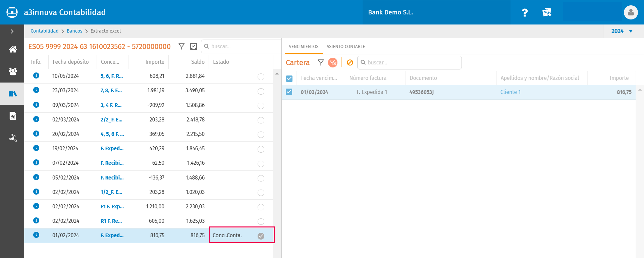Go to Contabilidad breadcrumb link
Viewport: 644px width, 258px height.
tap(44, 31)
